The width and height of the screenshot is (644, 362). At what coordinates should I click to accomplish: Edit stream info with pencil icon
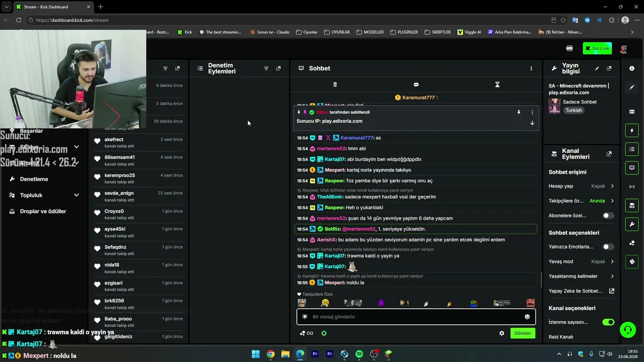click(597, 68)
